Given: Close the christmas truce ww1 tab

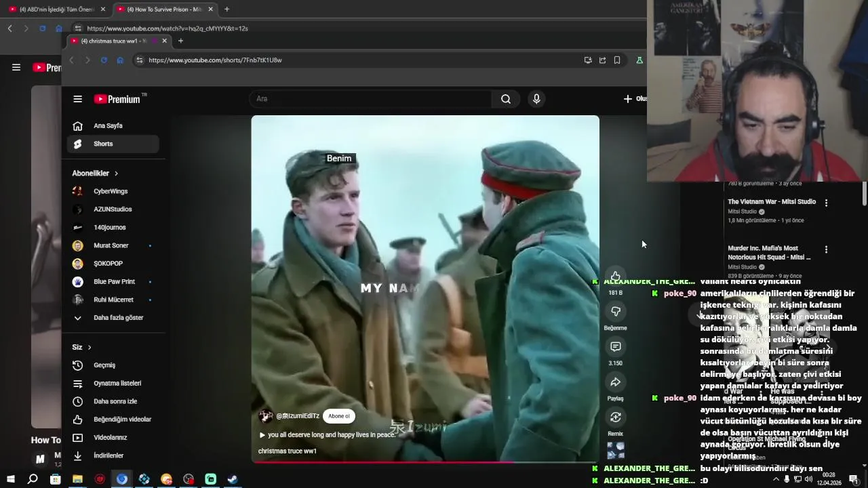Looking at the screenshot, I should tap(164, 41).
